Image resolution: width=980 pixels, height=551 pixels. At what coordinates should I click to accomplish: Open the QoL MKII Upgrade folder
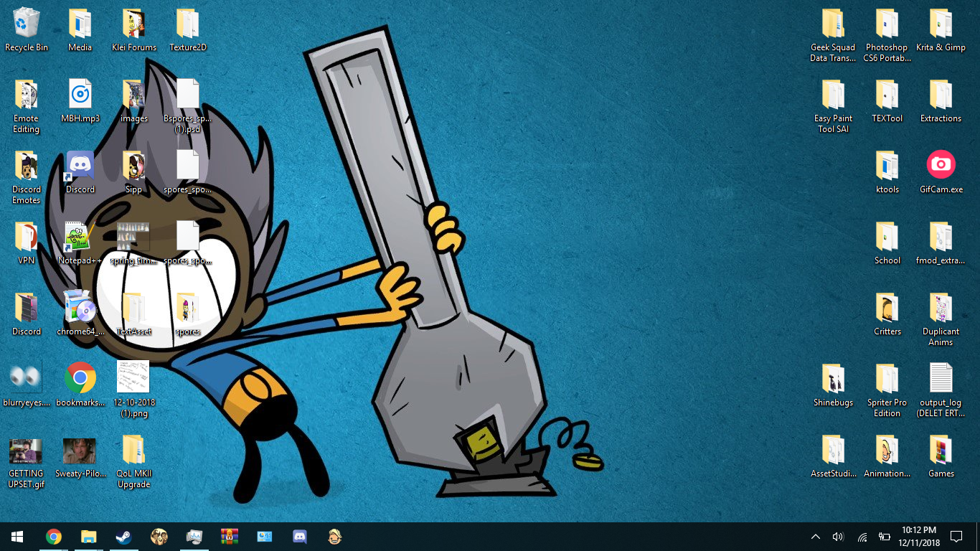click(x=134, y=461)
